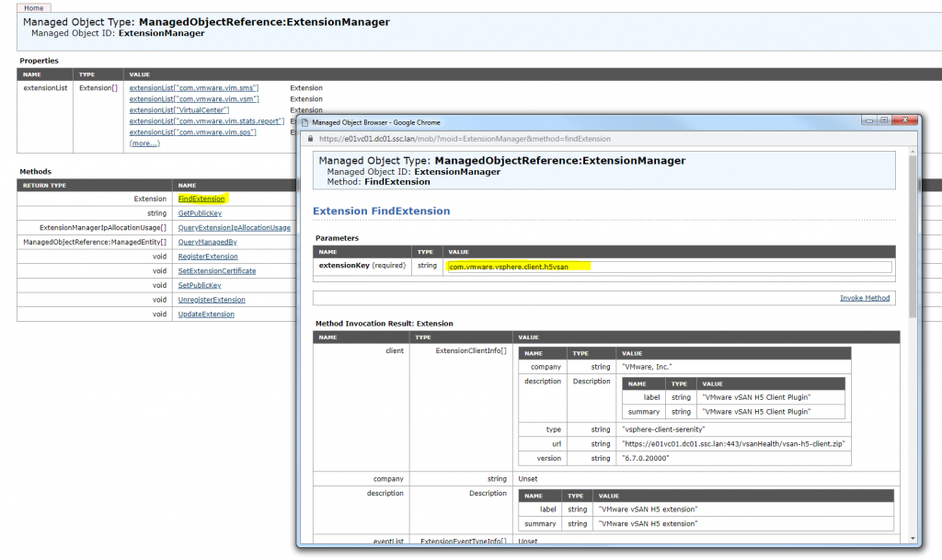
Task: Select the "6.7.0.20000" version value
Action: pyautogui.click(x=645, y=458)
